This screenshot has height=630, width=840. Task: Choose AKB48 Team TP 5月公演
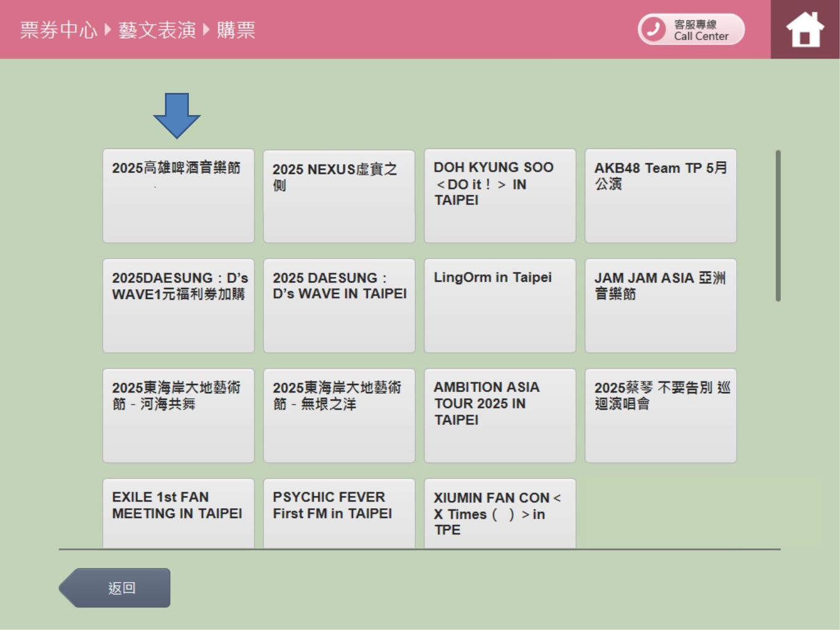pos(661,196)
